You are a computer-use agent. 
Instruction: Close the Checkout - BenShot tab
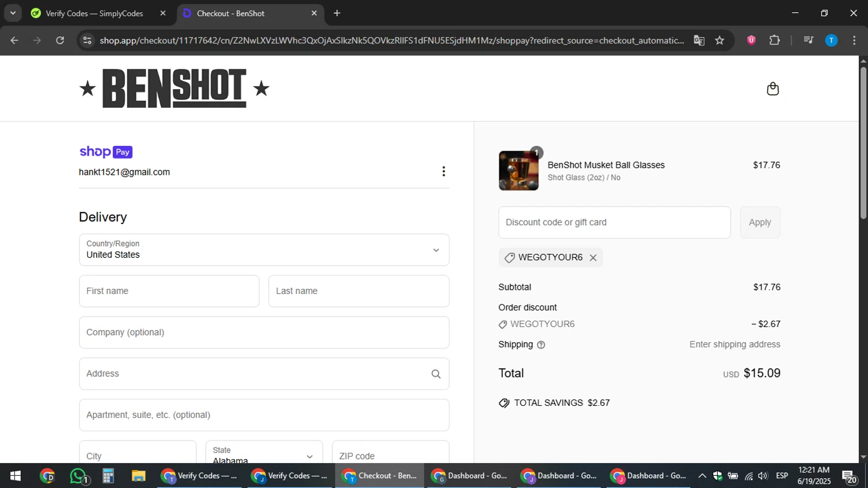pyautogui.click(x=314, y=13)
